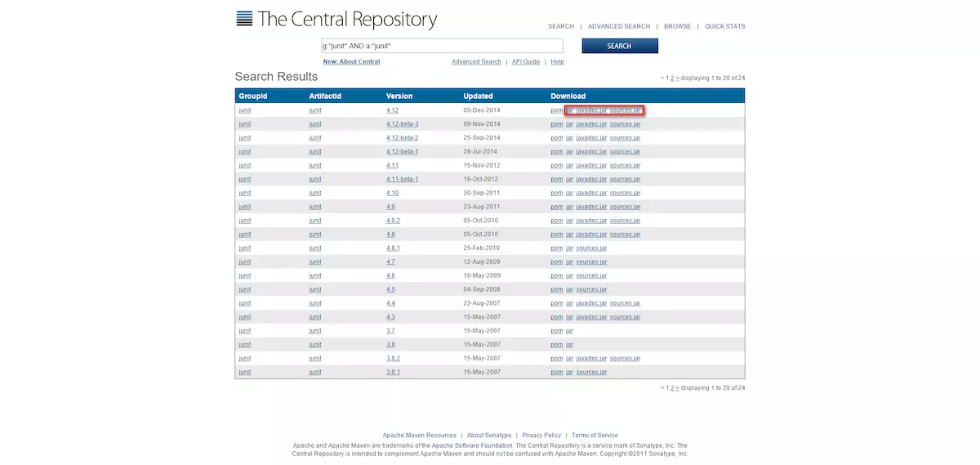Open the SEARCH navigation link at top

tap(561, 26)
